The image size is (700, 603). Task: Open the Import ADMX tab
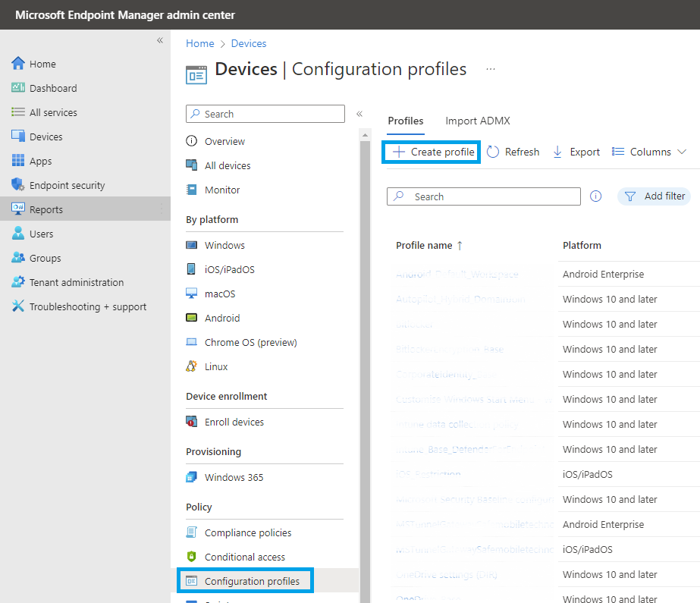(x=477, y=121)
